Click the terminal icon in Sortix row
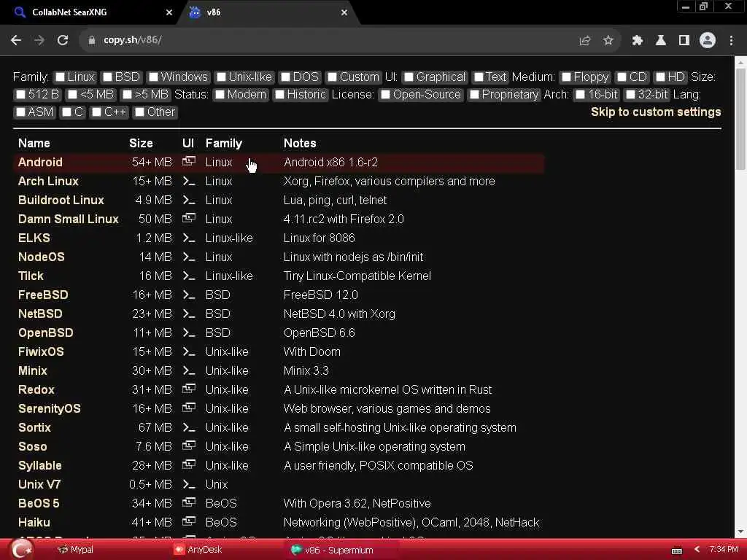747x560 pixels. 189,427
